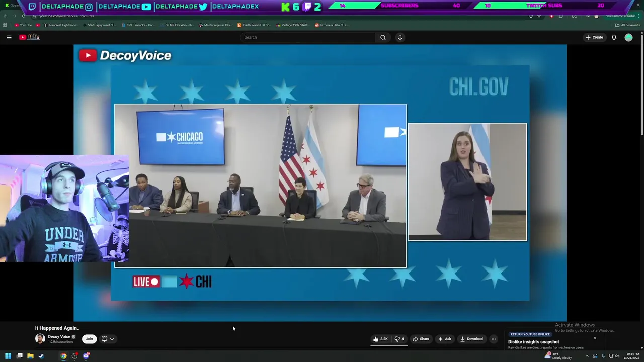Image resolution: width=644 pixels, height=362 pixels.
Task: Like the video with thumbs up
Action: (380, 339)
